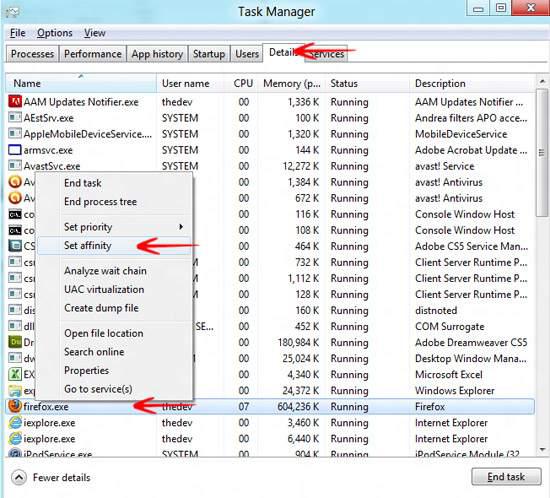This screenshot has width=550, height=498.
Task: Open the View menu
Action: 95,33
